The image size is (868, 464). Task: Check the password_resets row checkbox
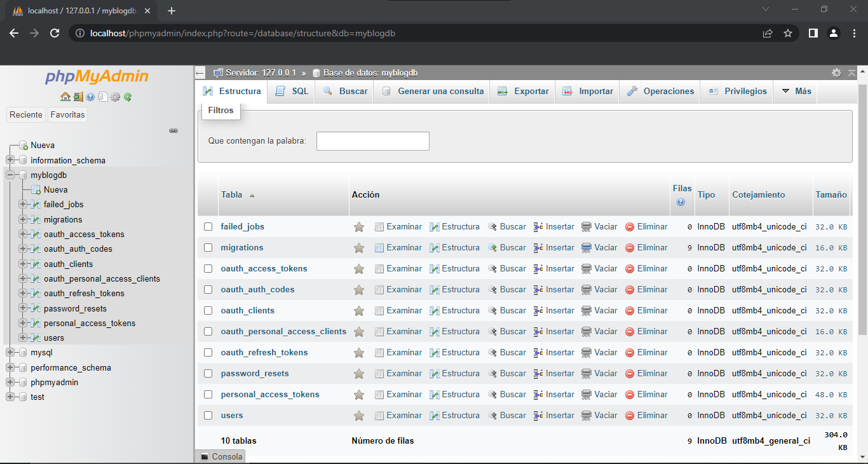[x=208, y=374]
